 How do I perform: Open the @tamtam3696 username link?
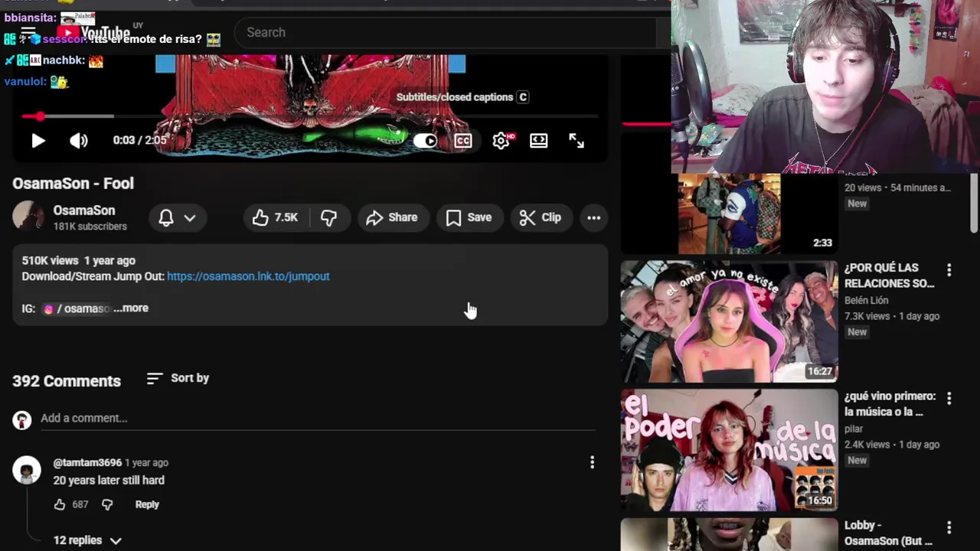(x=87, y=462)
